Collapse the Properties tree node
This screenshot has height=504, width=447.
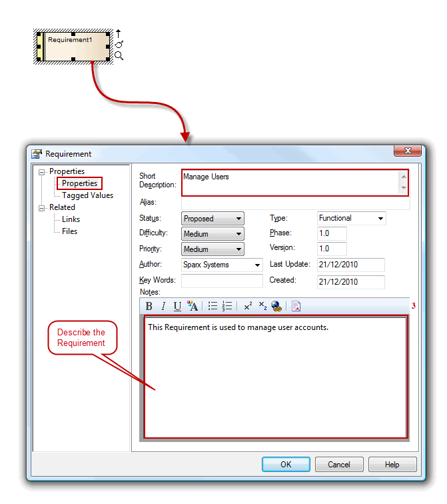[x=41, y=172]
